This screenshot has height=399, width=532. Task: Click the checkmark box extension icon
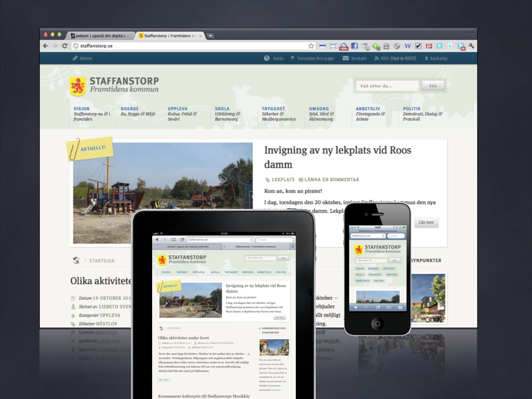point(418,46)
